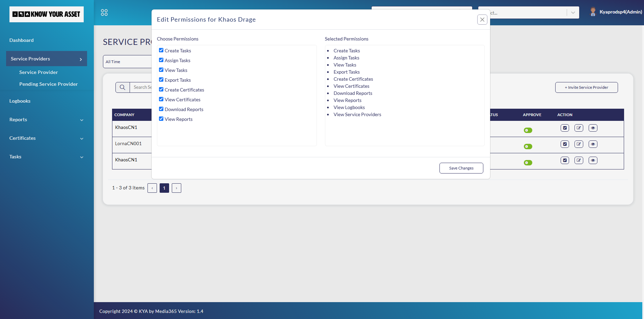644x319 pixels.
Task: Click Invite Service Provider button
Action: coord(586,87)
